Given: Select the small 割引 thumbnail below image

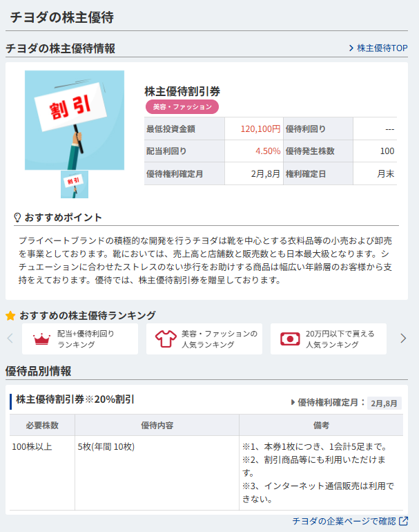Looking at the screenshot, I should 75,184.
